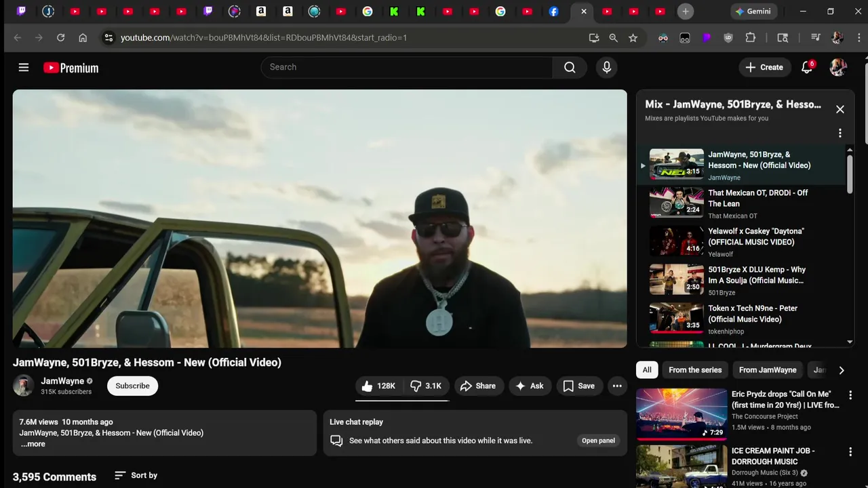This screenshot has height=488, width=868.
Task: Select the From JamWayne chip
Action: pos(768,370)
